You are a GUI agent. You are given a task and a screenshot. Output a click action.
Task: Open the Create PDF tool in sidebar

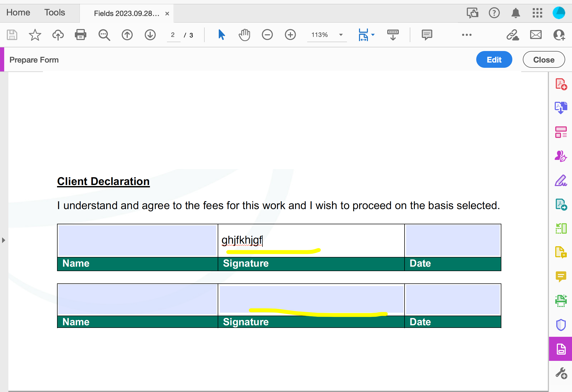click(x=561, y=84)
